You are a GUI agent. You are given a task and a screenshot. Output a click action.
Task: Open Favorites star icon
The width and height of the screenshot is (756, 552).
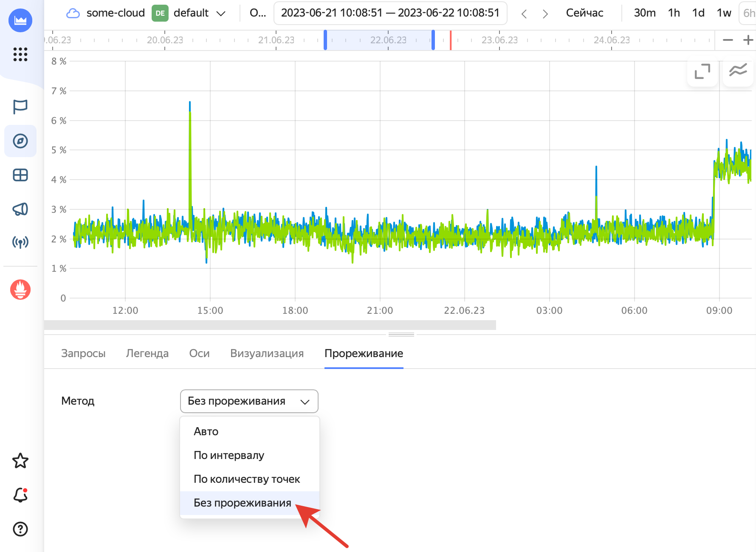20,461
